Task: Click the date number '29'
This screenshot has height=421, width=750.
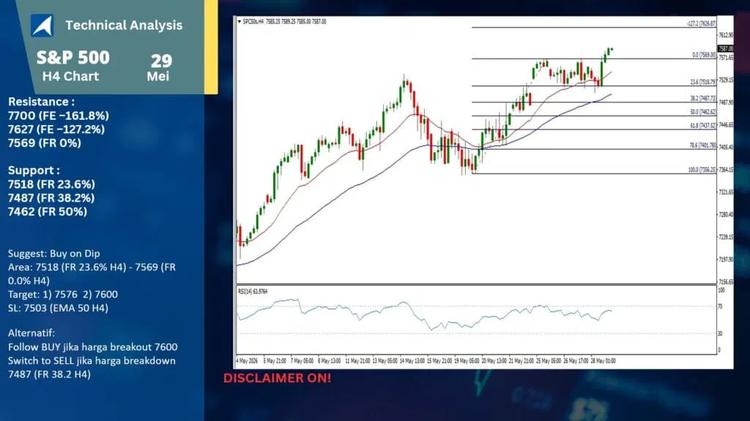Action: coord(161,61)
